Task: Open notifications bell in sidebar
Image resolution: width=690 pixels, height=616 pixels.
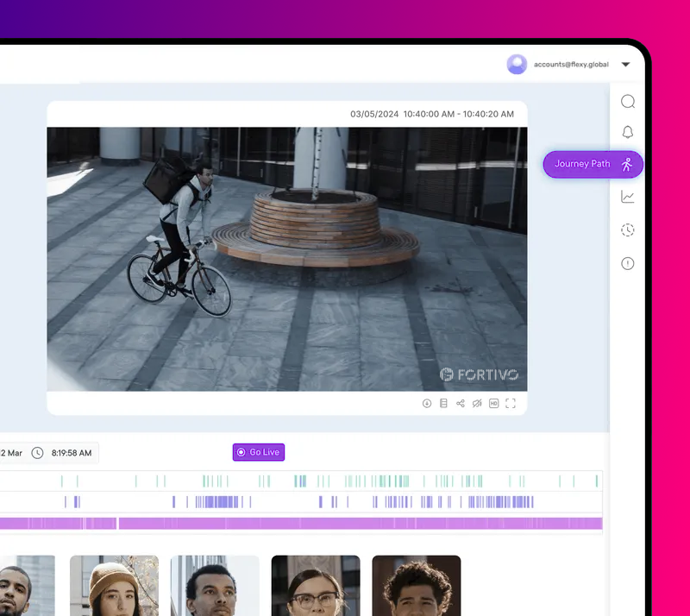Action: pyautogui.click(x=628, y=132)
